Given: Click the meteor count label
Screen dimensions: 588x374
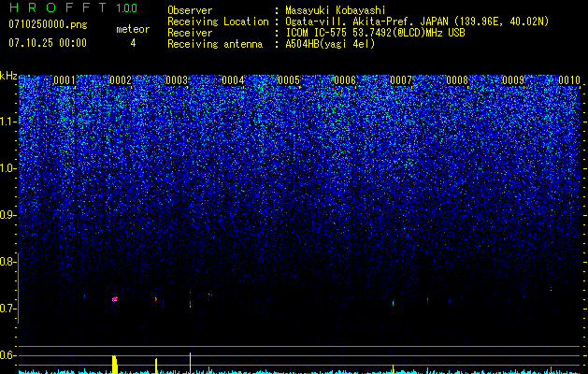Looking at the screenshot, I should pos(133,29).
